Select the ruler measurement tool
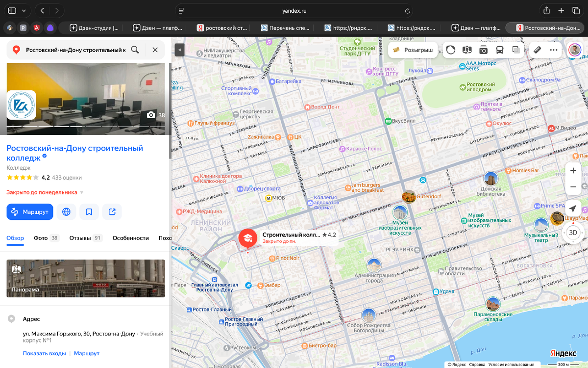Image resolution: width=588 pixels, height=368 pixels. tap(538, 50)
